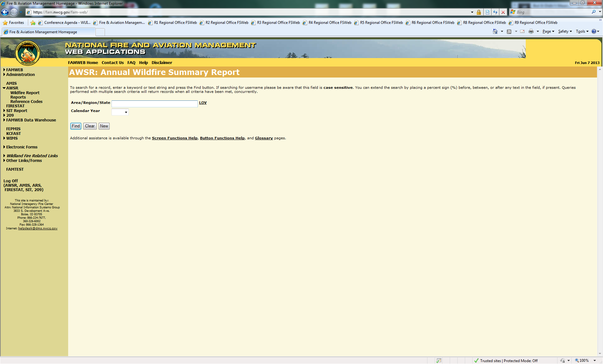Click the Refresh page icon
Screen dimensions: 603x364
tap(495, 12)
